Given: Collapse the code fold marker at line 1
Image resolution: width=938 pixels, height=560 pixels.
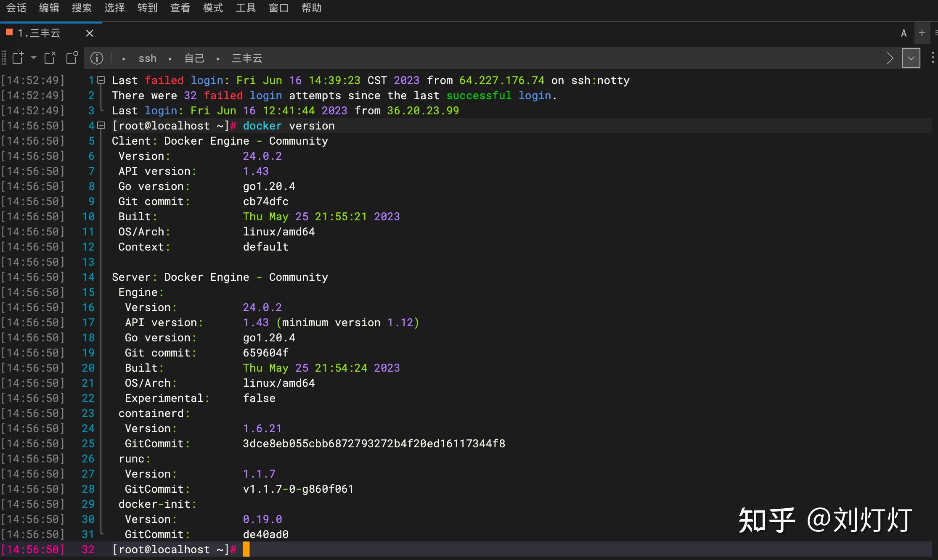Looking at the screenshot, I should click(100, 79).
